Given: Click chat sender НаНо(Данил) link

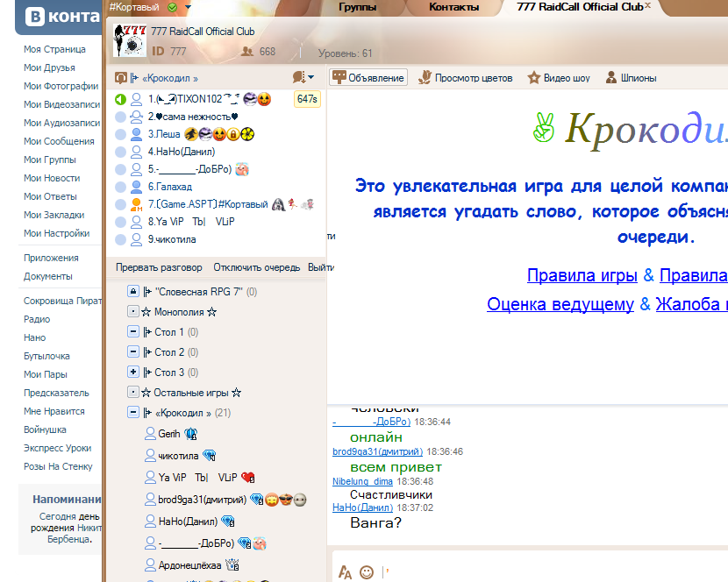Looking at the screenshot, I should tap(362, 507).
